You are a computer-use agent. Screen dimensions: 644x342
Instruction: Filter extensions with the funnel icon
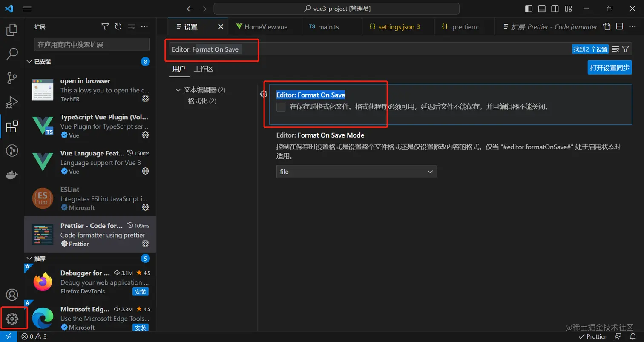(x=105, y=26)
